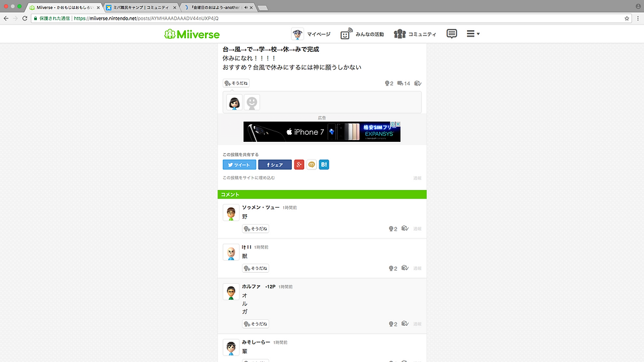644x362 pixels.
Task: Report the 獣 comment
Action: tap(417, 269)
